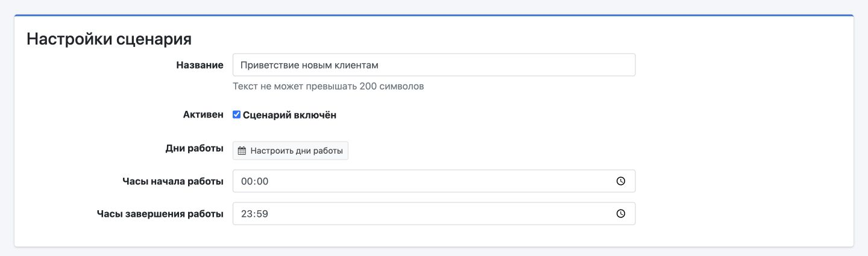868x256 pixels.
Task: Click the "Настройки сценария" heading
Action: tap(109, 40)
